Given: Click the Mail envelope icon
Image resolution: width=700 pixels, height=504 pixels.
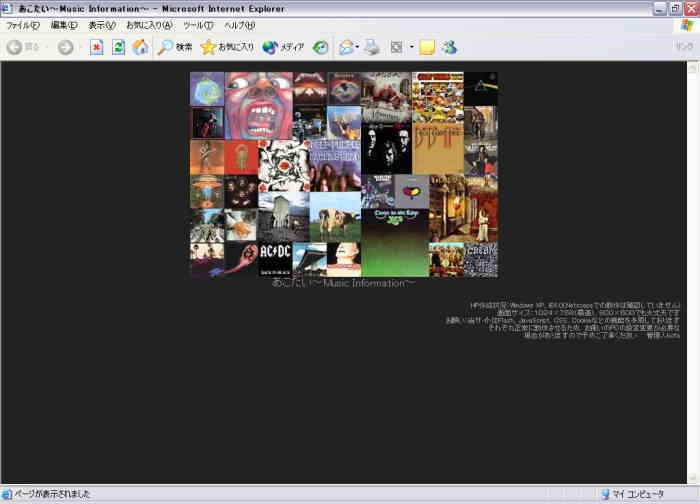Looking at the screenshot, I should (346, 47).
